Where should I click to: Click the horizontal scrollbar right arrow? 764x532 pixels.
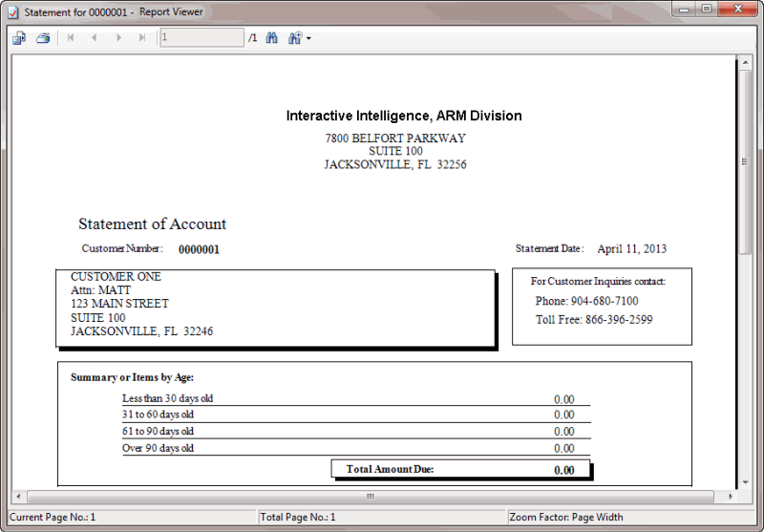pos(729,497)
